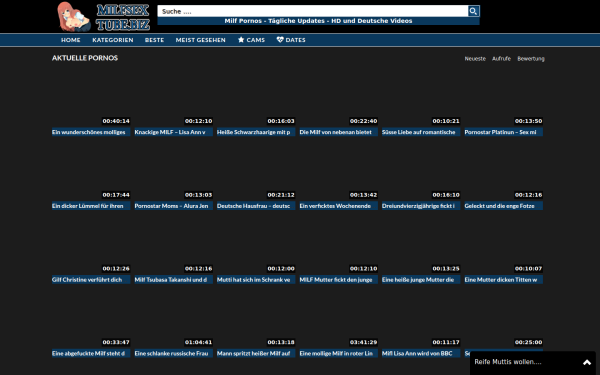This screenshot has height=375, width=600.
Task: Sort listing by Neueste
Action: coord(475,59)
